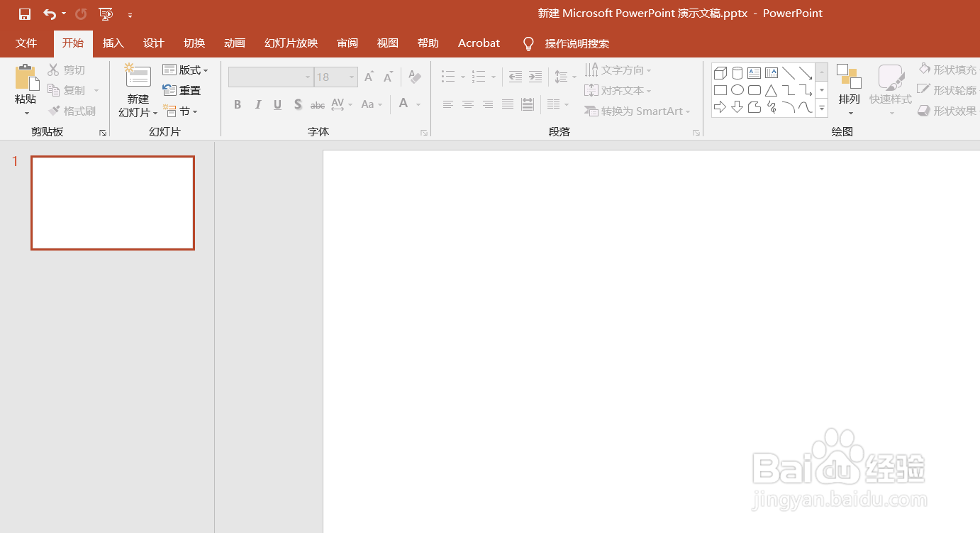Toggle Bold formatting
The height and width of the screenshot is (533, 980).
(238, 104)
